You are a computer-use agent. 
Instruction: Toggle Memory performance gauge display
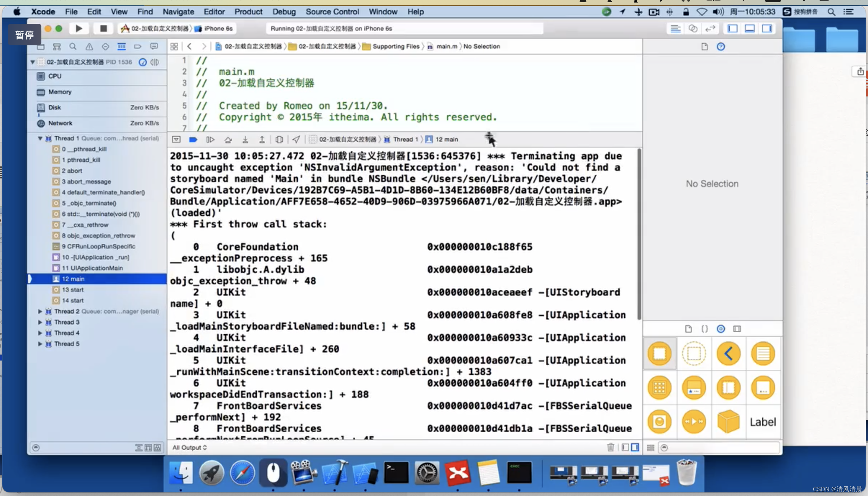point(59,91)
